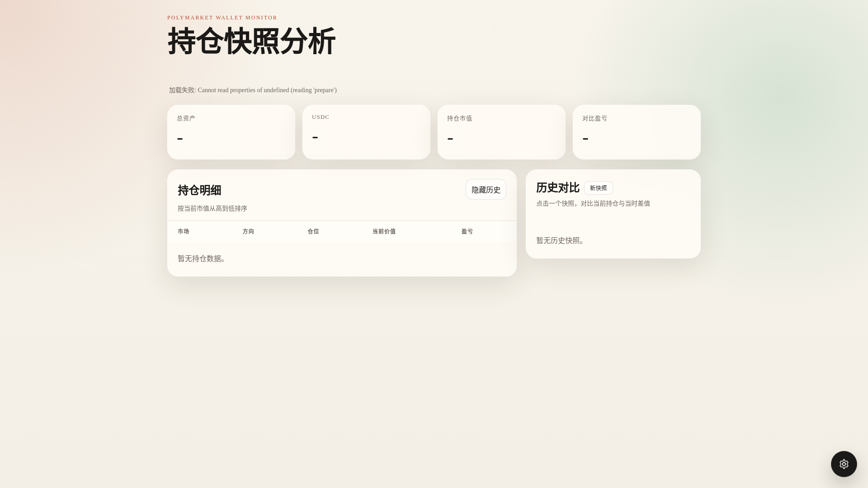
Task: Click the 当前价值 column header
Action: click(x=384, y=231)
